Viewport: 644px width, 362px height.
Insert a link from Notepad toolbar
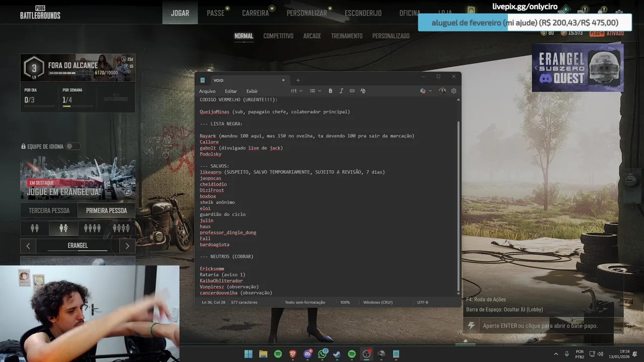point(352,91)
